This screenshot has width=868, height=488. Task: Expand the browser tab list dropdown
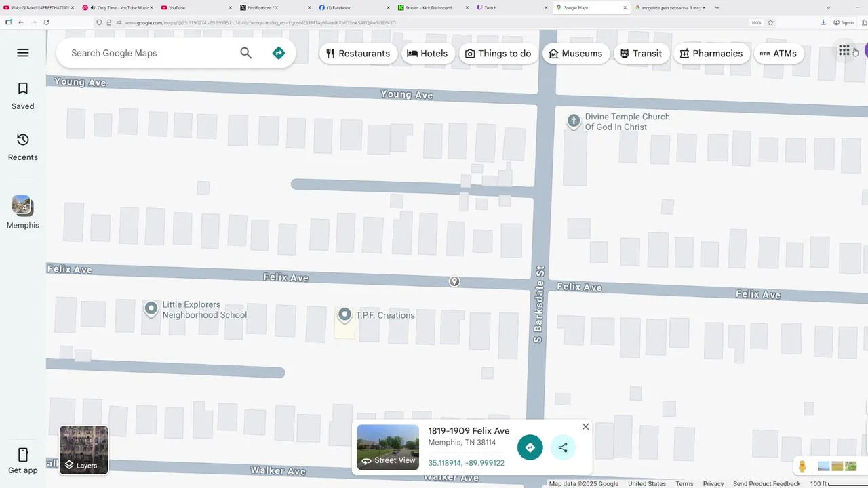828,7
